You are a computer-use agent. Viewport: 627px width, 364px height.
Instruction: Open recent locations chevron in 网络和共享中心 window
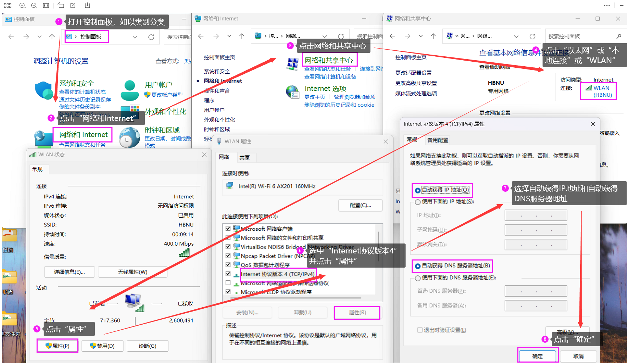(x=420, y=36)
